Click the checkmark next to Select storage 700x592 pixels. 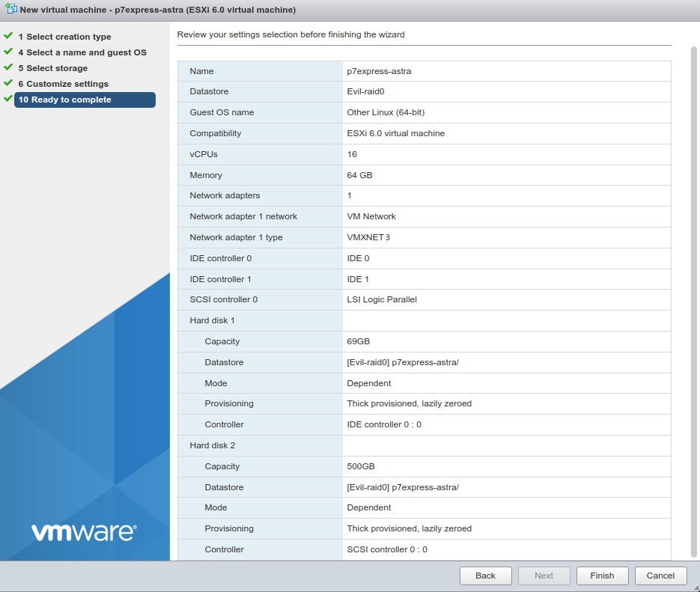click(8, 67)
